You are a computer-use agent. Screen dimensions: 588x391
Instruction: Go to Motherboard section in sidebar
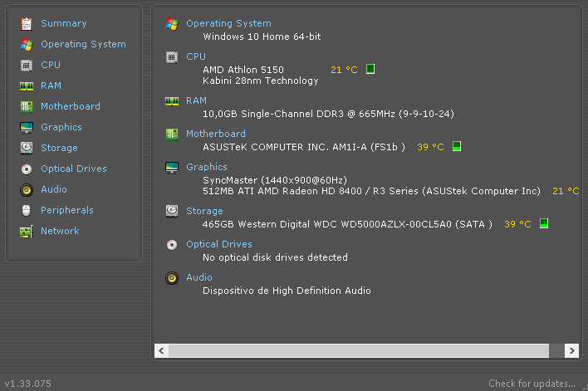[x=71, y=106]
